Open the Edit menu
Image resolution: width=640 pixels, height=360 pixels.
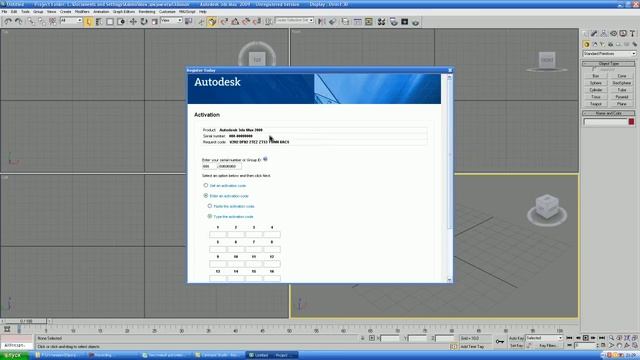(14, 12)
